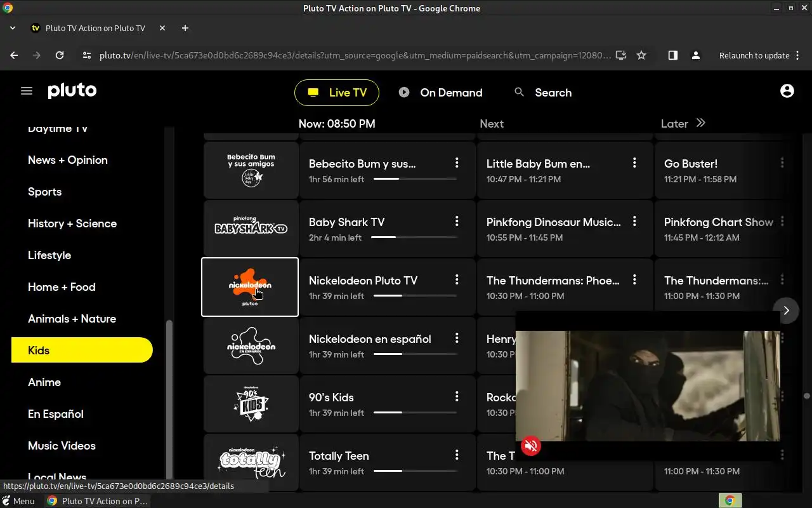
Task: Open options for Nickelodeon Pluto TV program
Action: [457, 279]
